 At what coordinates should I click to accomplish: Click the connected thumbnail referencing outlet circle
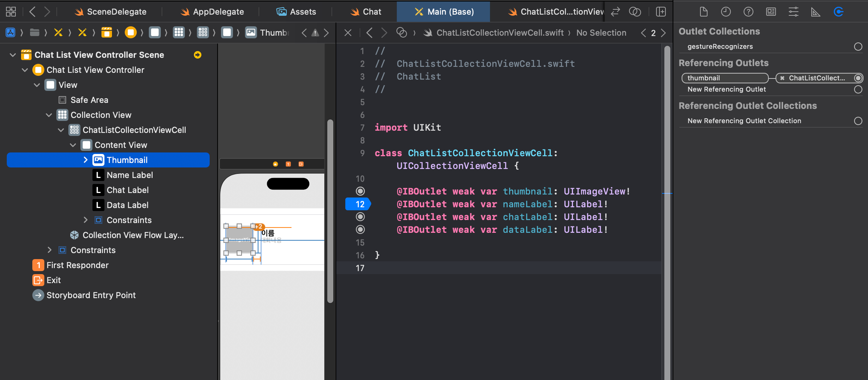point(858,78)
